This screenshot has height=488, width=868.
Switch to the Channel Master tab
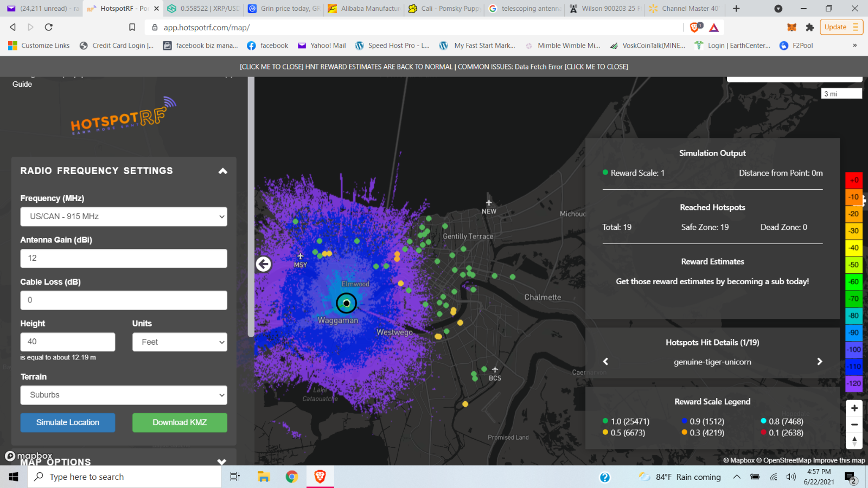click(685, 9)
